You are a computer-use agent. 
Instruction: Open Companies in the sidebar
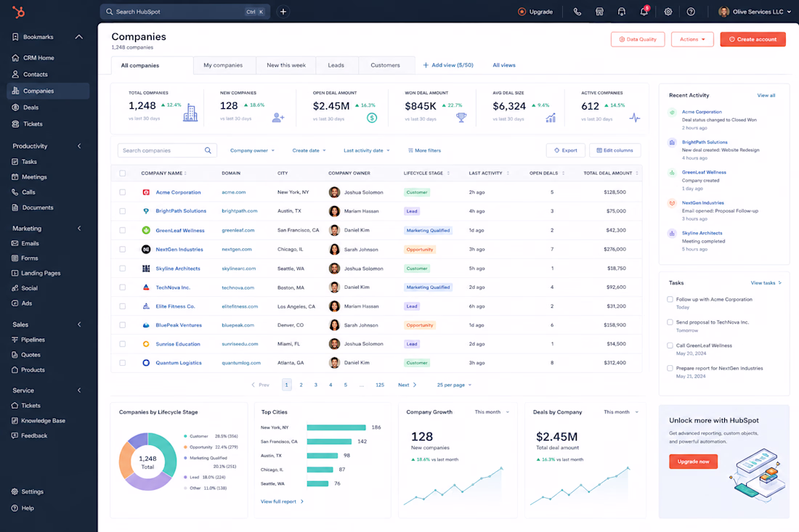click(x=49, y=91)
